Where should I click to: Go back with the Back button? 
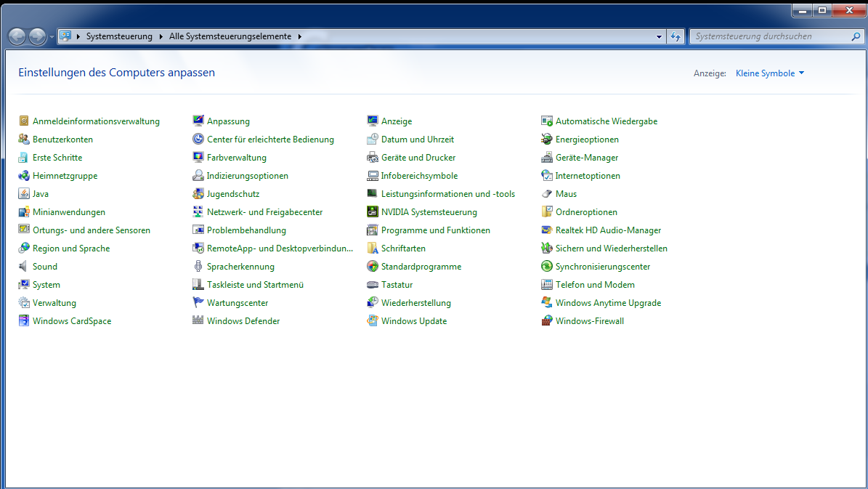pos(17,36)
